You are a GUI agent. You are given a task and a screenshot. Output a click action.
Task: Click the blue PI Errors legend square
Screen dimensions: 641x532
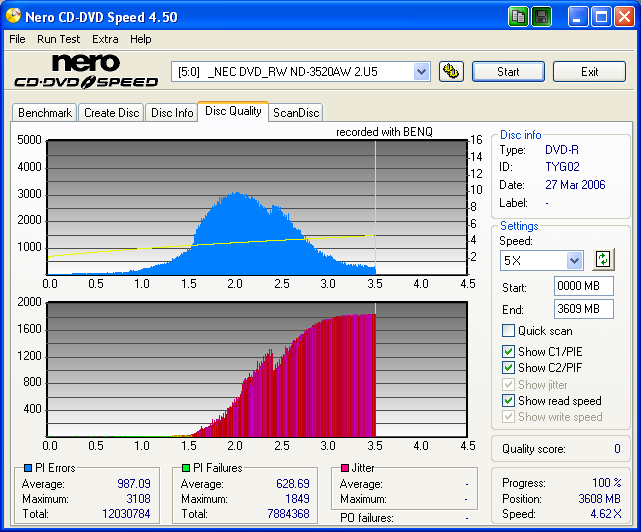click(x=28, y=467)
